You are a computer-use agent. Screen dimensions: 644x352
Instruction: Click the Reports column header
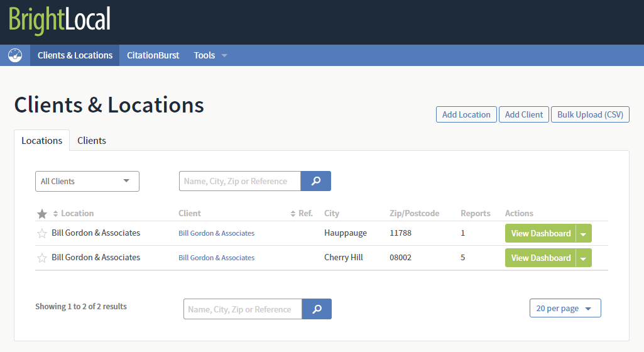click(475, 214)
